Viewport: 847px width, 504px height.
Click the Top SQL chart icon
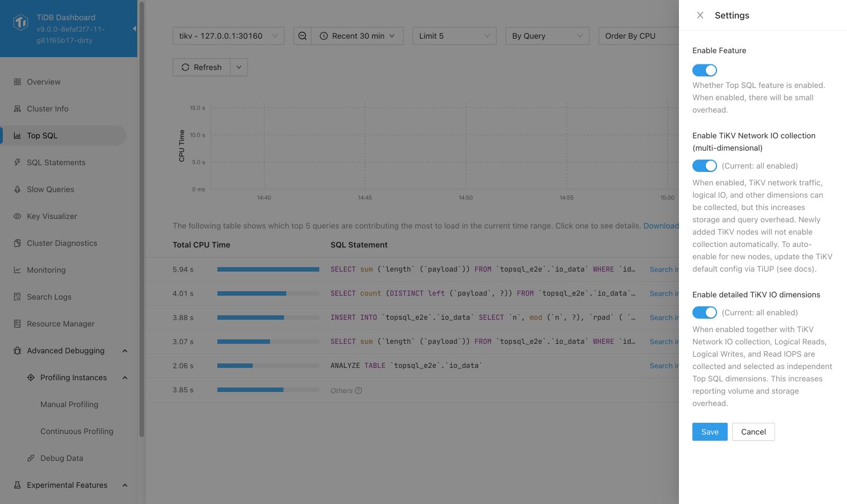coord(17,136)
